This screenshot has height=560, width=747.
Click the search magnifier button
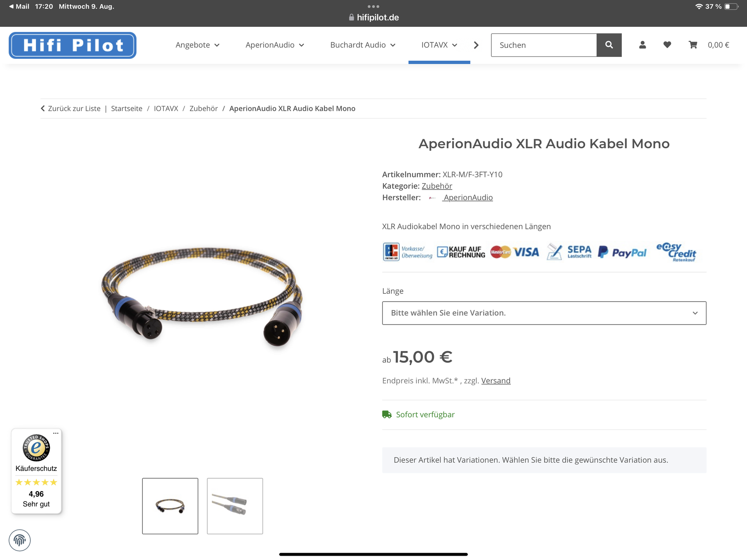609,45
